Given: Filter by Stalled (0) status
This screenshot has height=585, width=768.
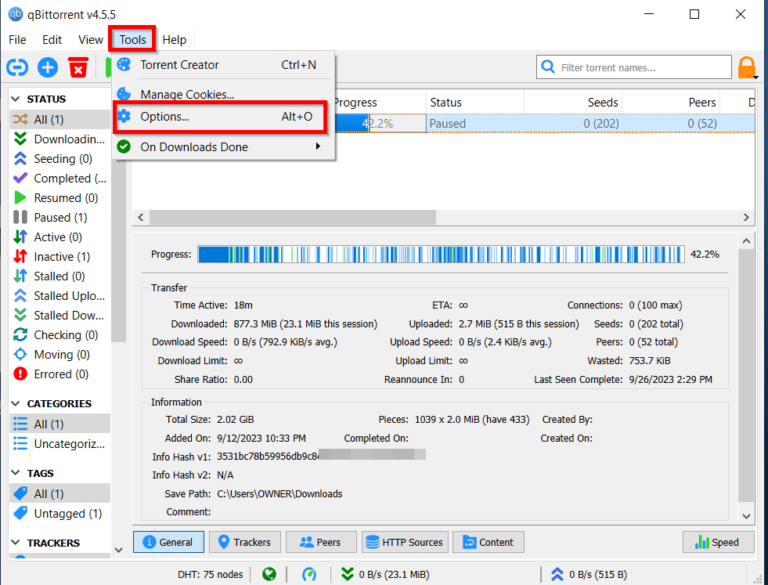Looking at the screenshot, I should (60, 276).
